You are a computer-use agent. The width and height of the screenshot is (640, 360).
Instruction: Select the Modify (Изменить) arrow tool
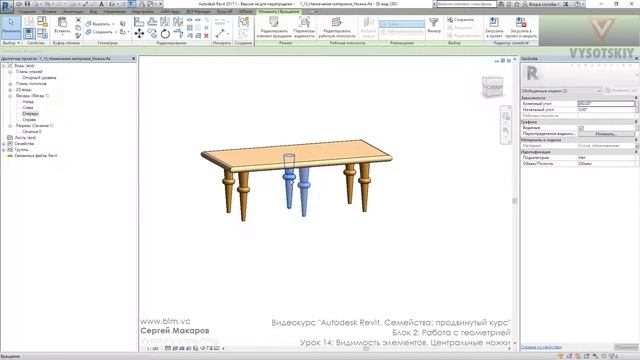click(x=11, y=27)
